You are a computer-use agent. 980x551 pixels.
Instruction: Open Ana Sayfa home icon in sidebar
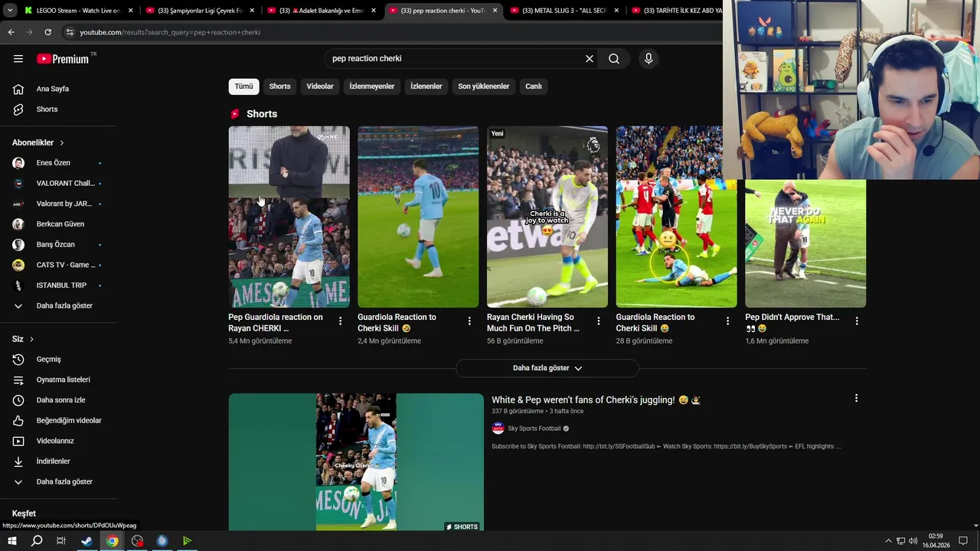tap(18, 89)
